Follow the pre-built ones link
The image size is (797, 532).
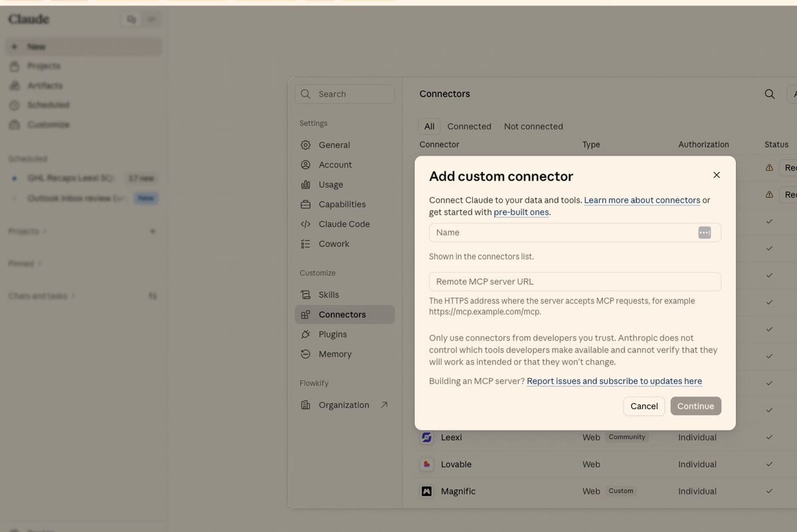point(521,213)
